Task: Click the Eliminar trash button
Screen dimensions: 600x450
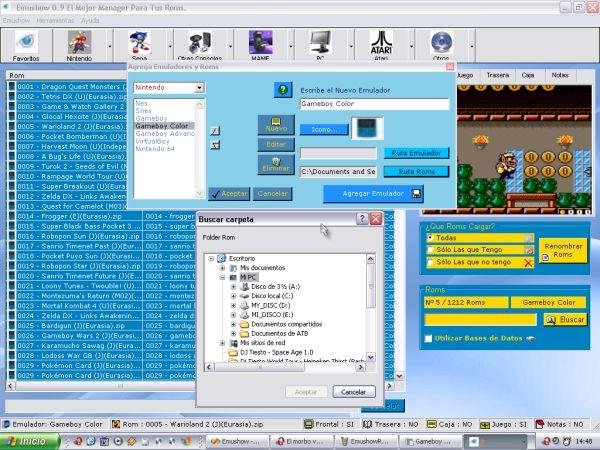Action: (276, 165)
